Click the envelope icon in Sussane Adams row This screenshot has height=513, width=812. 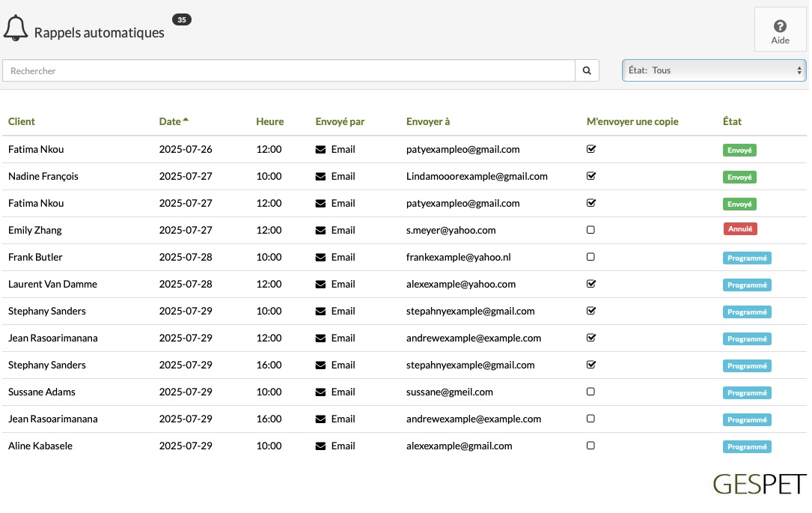click(x=320, y=392)
